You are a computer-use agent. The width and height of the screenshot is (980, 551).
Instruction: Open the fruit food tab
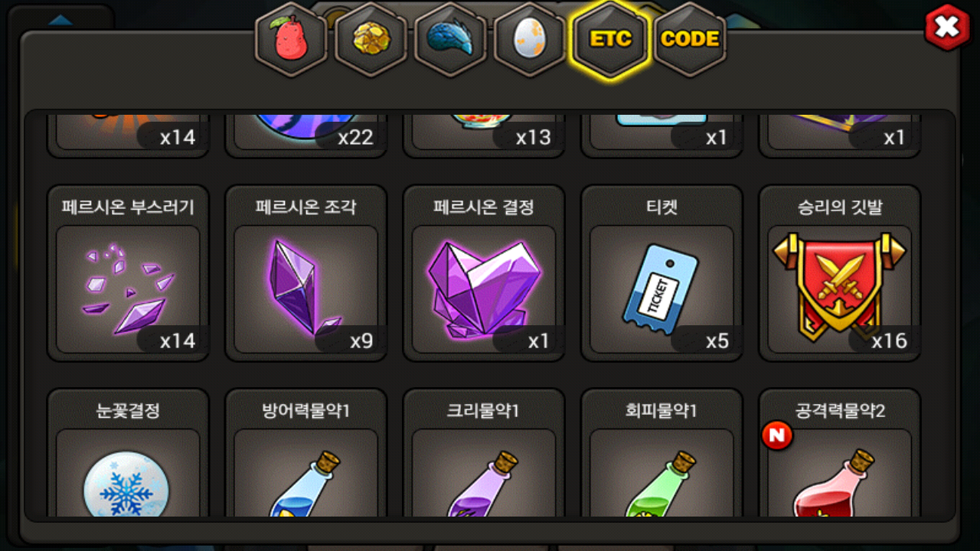(x=291, y=40)
